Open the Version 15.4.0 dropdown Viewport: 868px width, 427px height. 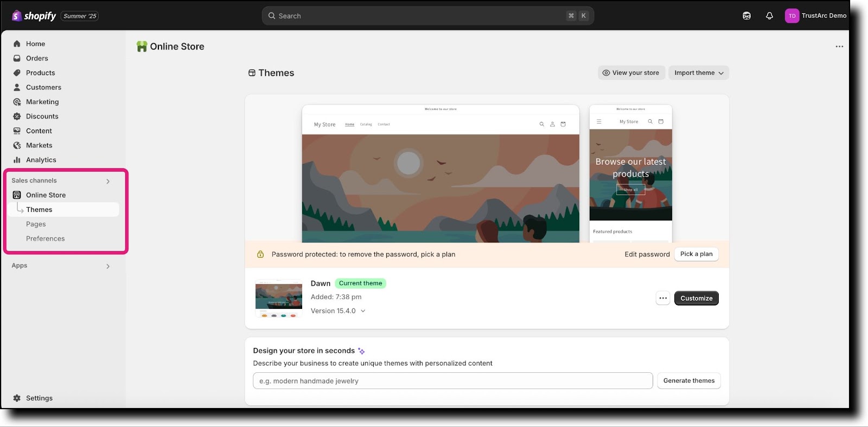click(338, 311)
